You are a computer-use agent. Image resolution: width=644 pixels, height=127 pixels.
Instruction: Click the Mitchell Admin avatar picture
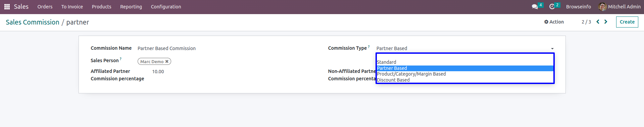pos(602,7)
